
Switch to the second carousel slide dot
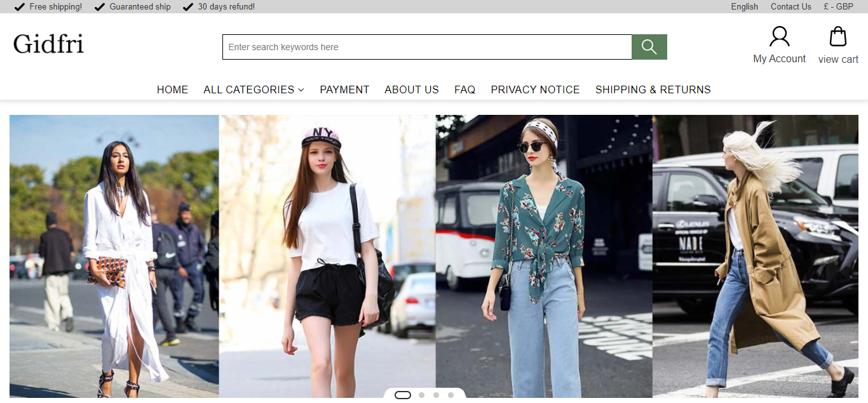click(x=421, y=395)
